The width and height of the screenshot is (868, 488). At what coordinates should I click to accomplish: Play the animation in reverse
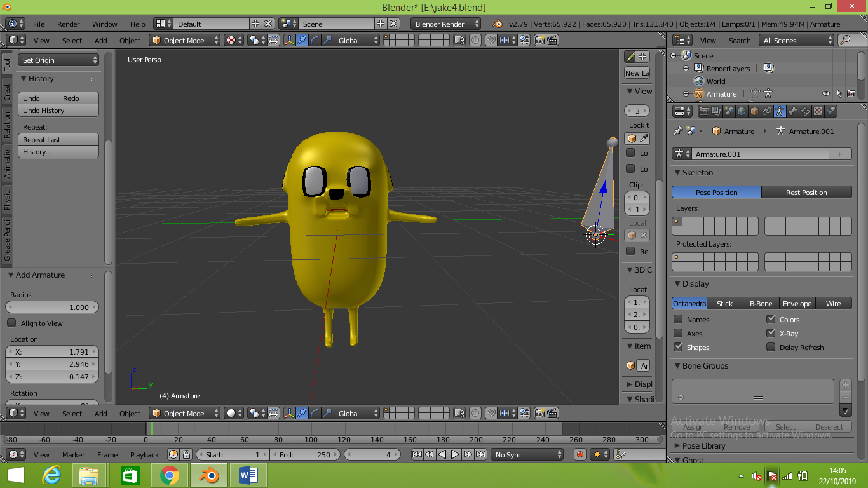pyautogui.click(x=442, y=454)
